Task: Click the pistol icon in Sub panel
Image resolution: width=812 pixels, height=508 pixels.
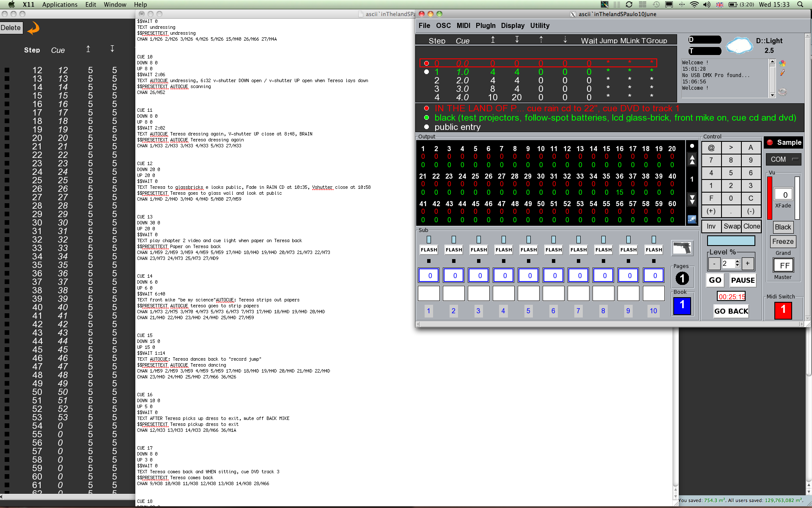Action: click(x=682, y=248)
